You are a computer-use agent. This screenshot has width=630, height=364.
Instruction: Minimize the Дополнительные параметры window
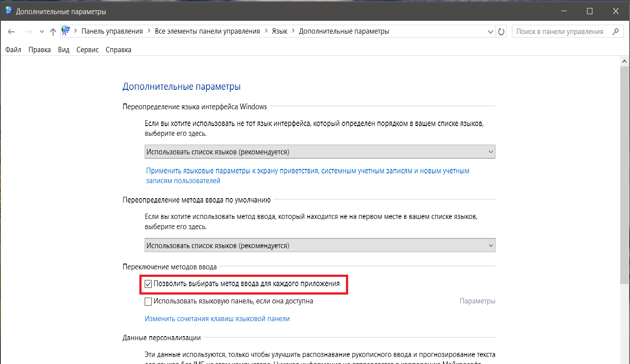click(564, 11)
